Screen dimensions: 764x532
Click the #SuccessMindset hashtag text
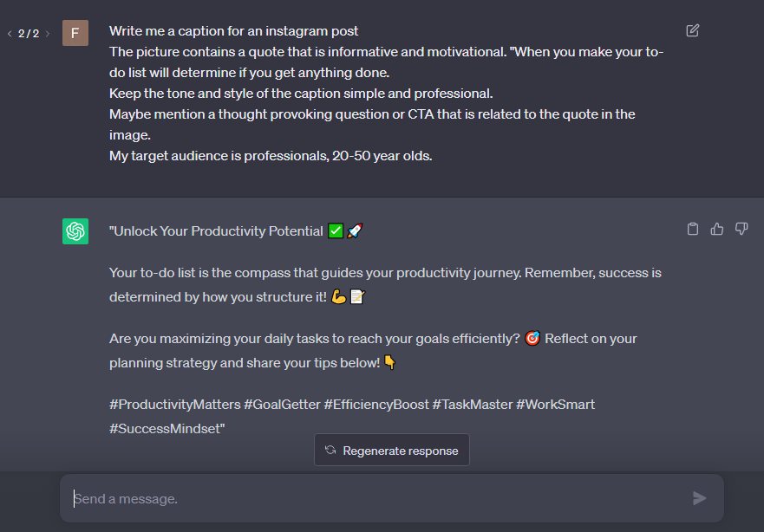[x=164, y=429]
